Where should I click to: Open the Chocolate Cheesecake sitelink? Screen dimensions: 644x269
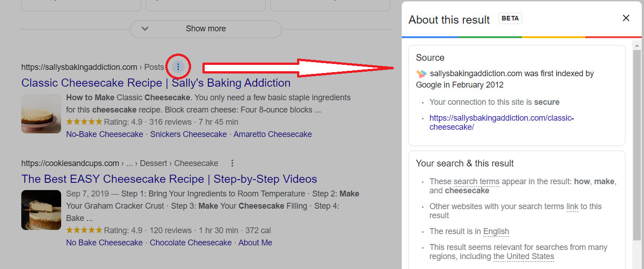[x=191, y=243]
